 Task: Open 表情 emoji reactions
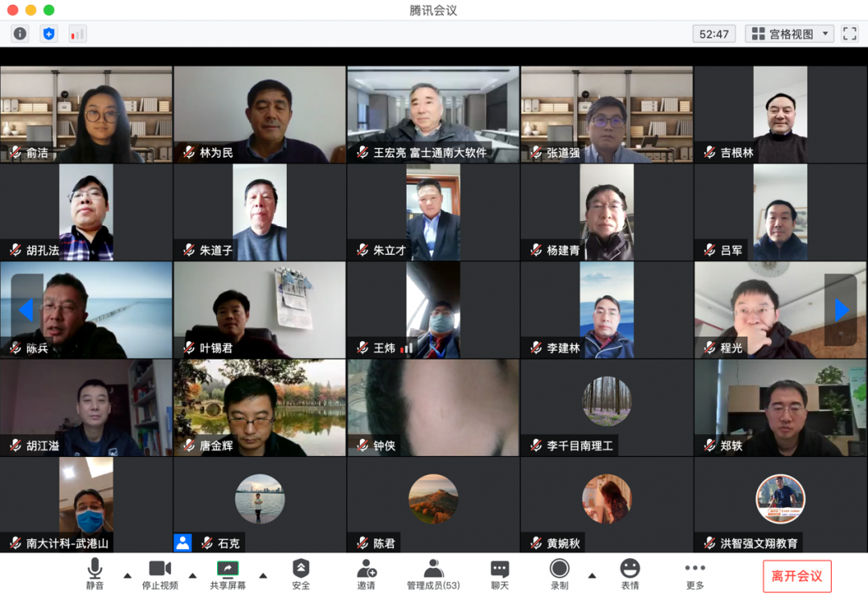pyautogui.click(x=629, y=574)
